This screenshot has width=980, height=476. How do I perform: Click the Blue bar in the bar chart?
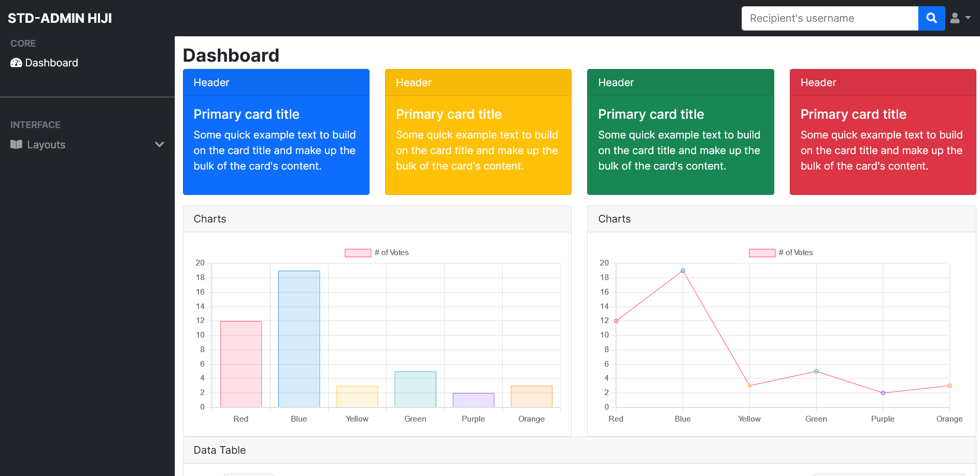(x=299, y=339)
